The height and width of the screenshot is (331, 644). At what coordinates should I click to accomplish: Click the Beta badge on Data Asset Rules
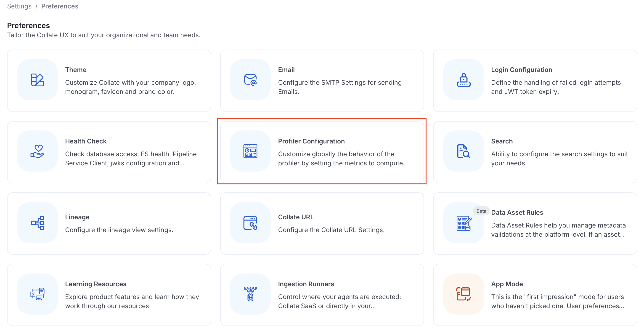pos(481,211)
